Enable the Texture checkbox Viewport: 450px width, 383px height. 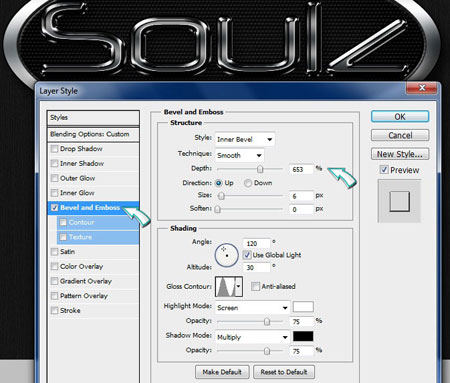(x=63, y=237)
